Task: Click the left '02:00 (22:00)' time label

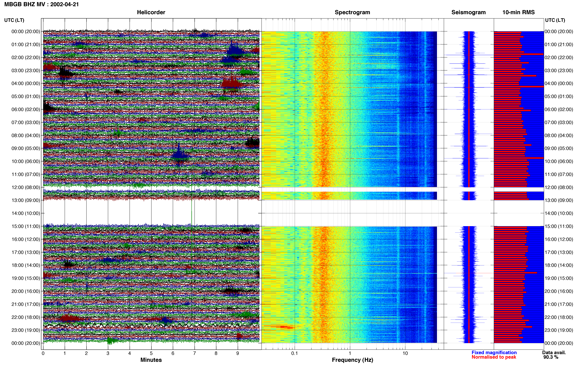Action: 26,57
